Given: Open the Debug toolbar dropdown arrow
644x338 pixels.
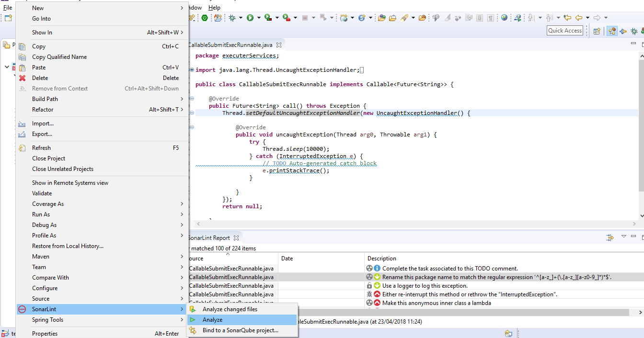Looking at the screenshot, I should [241, 18].
